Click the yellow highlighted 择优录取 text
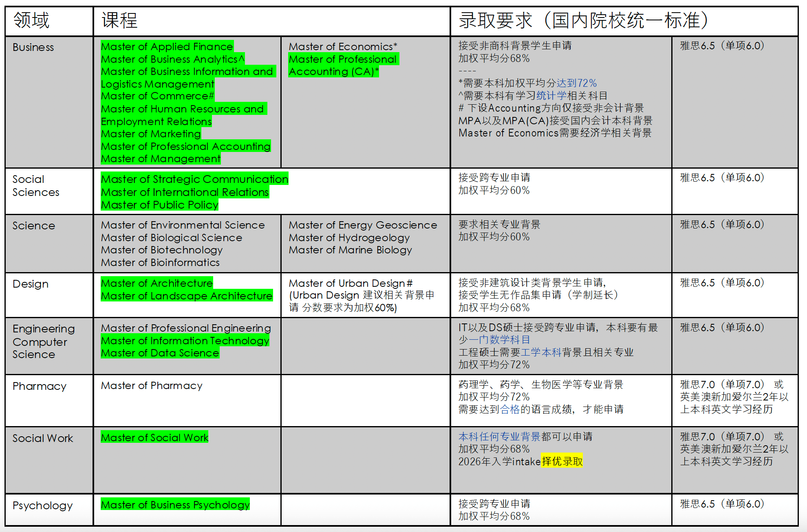Screen dimensions: 807x532 pos(562,461)
